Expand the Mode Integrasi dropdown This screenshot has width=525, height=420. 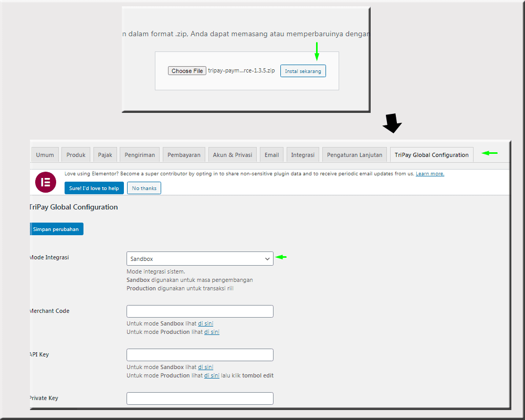pos(199,259)
